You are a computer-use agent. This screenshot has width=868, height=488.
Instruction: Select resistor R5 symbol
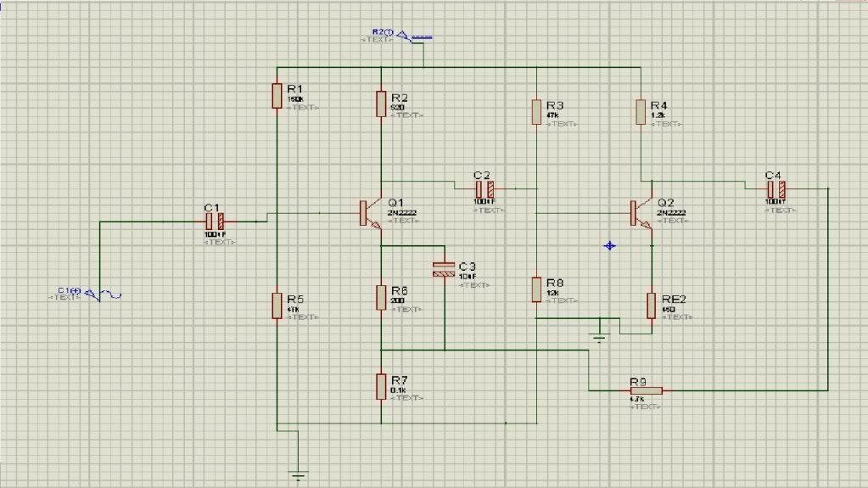[x=277, y=306]
